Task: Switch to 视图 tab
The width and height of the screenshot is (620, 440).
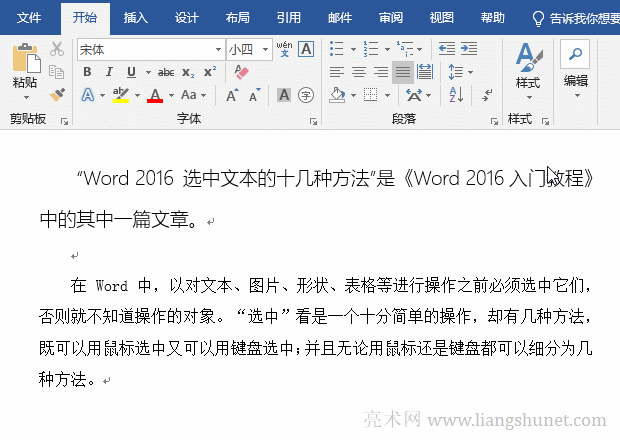Action: click(442, 18)
